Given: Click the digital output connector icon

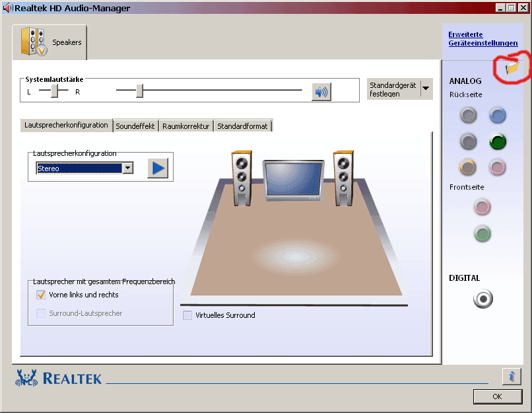Looking at the screenshot, I should coord(482,299).
